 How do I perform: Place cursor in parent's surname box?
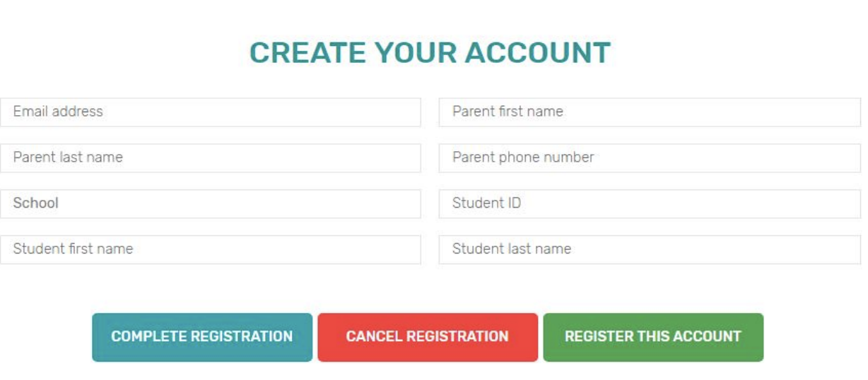point(210,158)
